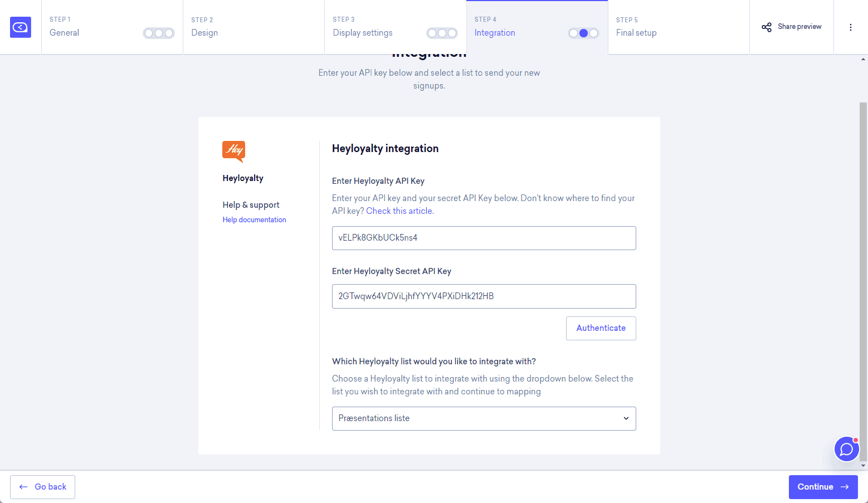Open the Check this article link
The width and height of the screenshot is (868, 503).
pos(399,211)
